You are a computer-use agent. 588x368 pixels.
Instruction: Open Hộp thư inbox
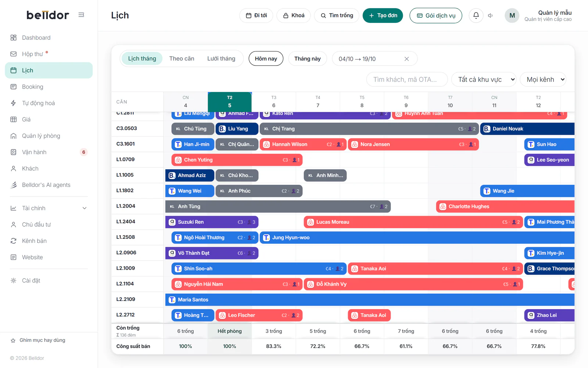49,54
